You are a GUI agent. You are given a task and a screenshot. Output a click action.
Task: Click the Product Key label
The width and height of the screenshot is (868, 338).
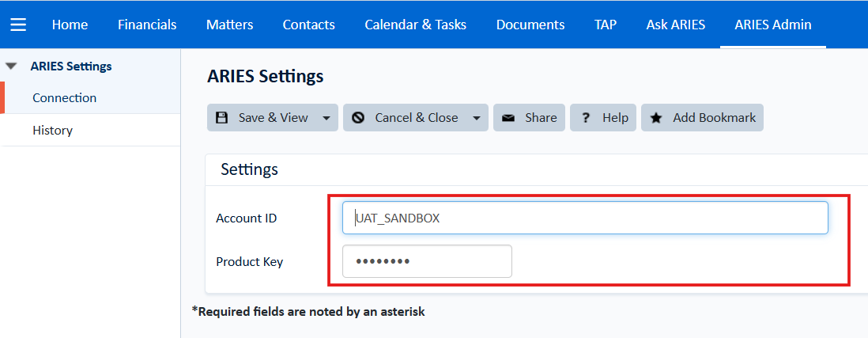tap(250, 261)
